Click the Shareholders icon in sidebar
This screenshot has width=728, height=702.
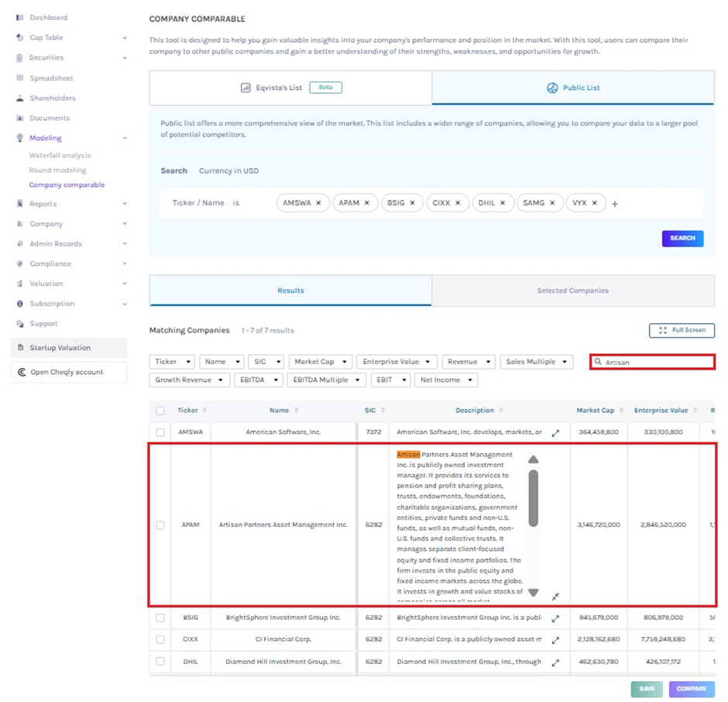pos(20,98)
